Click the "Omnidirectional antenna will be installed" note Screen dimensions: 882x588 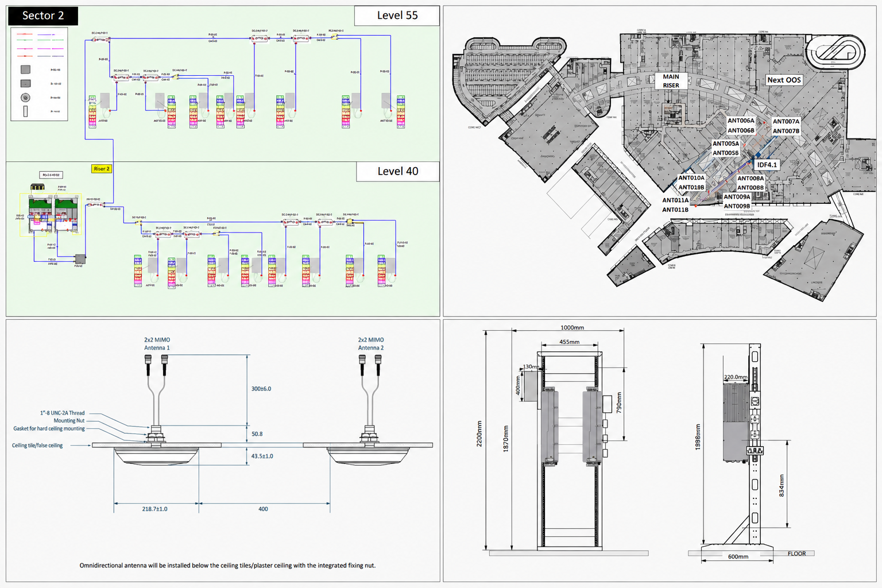click(227, 566)
